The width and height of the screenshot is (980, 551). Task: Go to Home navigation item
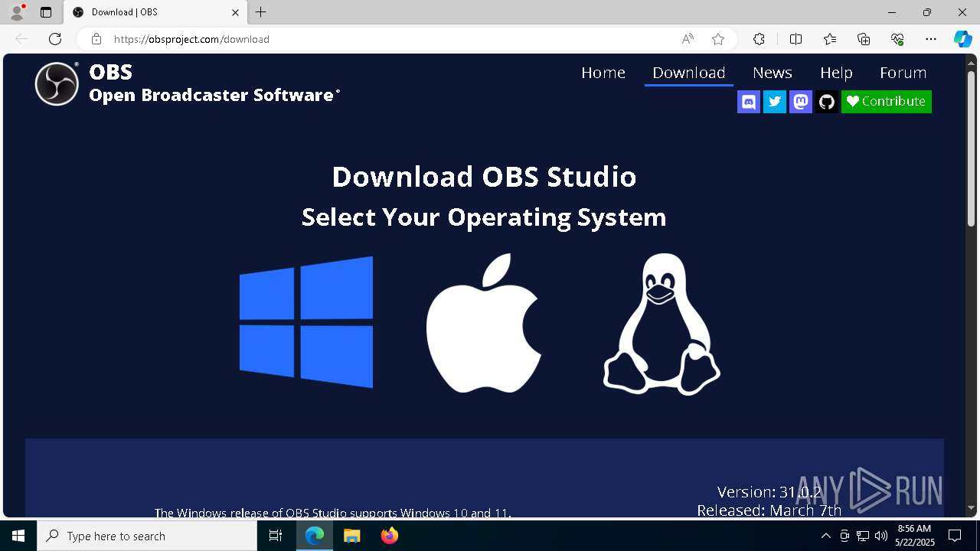point(603,73)
